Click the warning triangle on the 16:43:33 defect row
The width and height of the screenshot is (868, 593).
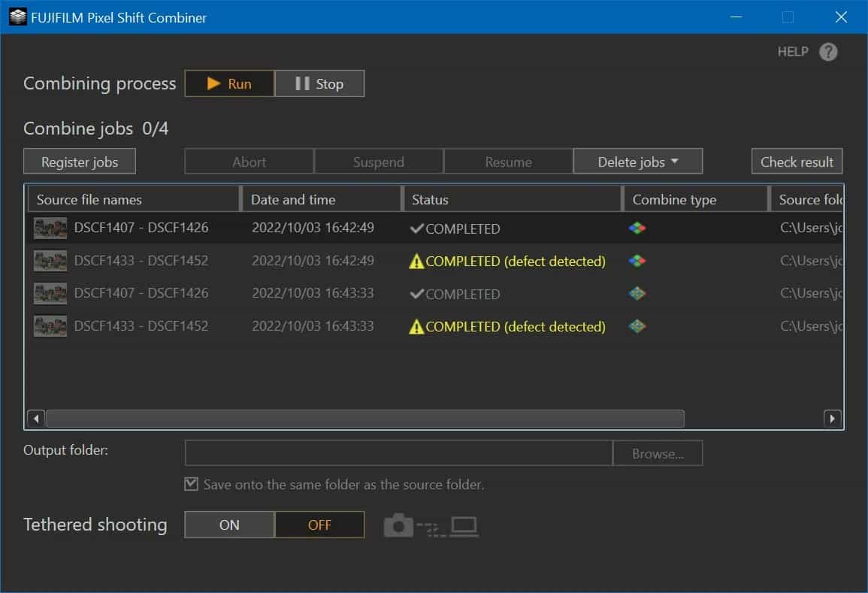point(416,327)
